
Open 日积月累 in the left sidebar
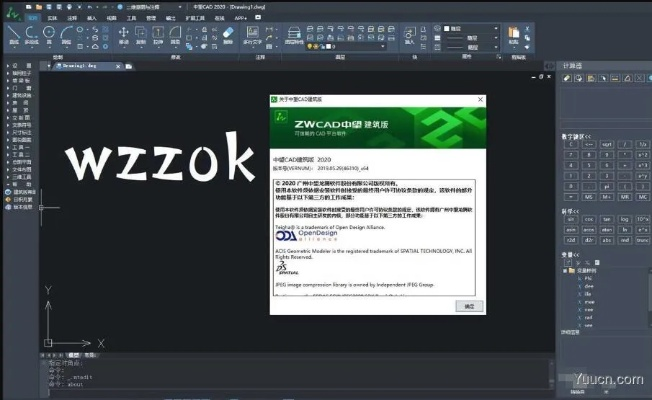[x=19, y=200]
